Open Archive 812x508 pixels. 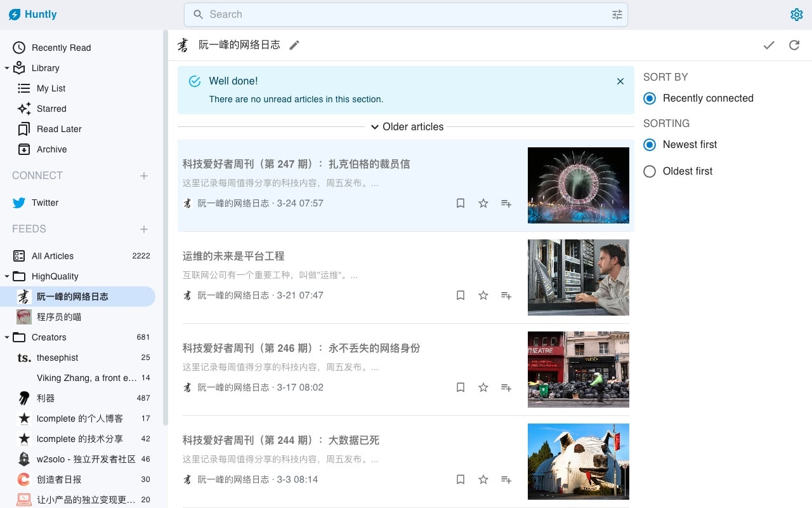pyautogui.click(x=79, y=149)
